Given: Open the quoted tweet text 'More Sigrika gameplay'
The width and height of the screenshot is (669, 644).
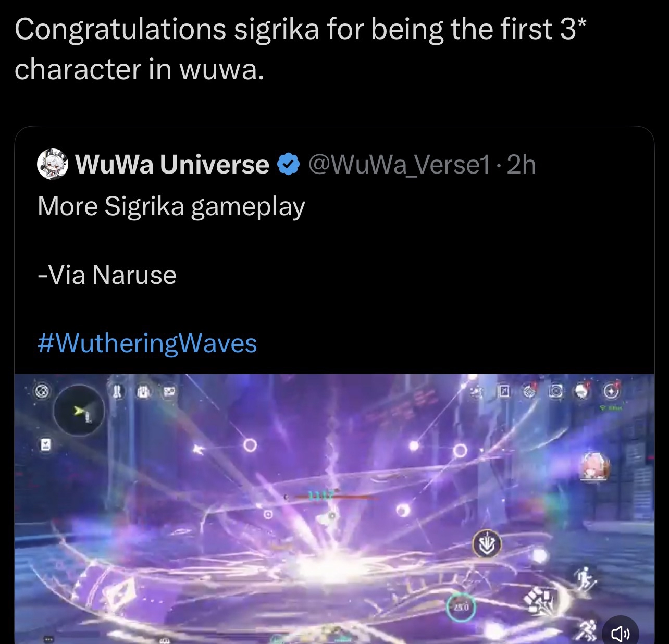Looking at the screenshot, I should point(171,206).
